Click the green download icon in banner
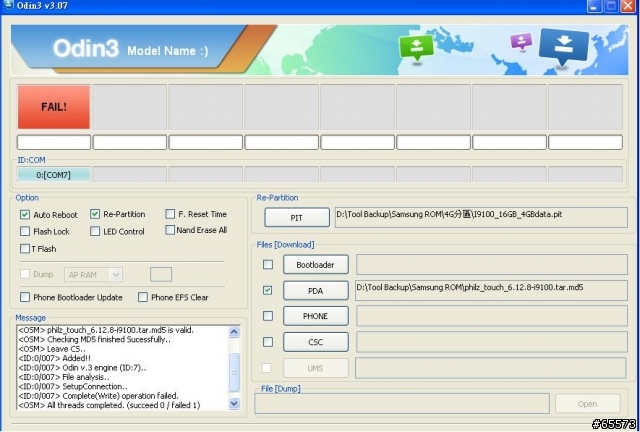The image size is (640, 432). click(x=413, y=47)
